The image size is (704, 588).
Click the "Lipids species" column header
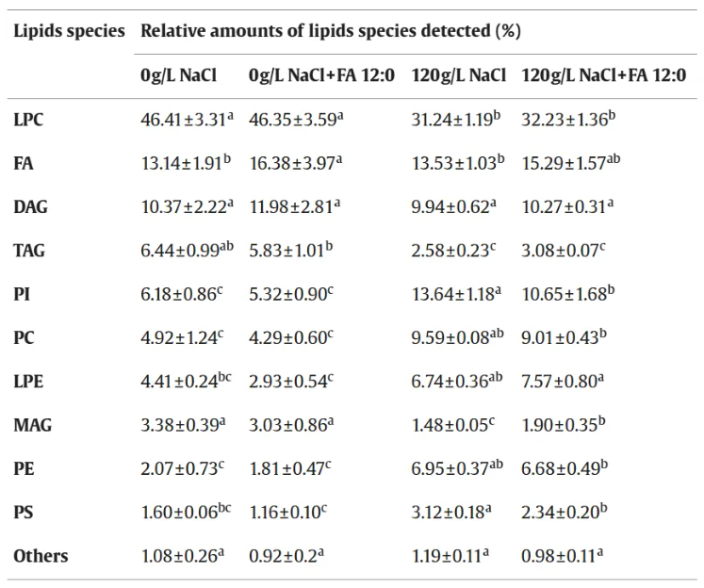tap(69, 31)
